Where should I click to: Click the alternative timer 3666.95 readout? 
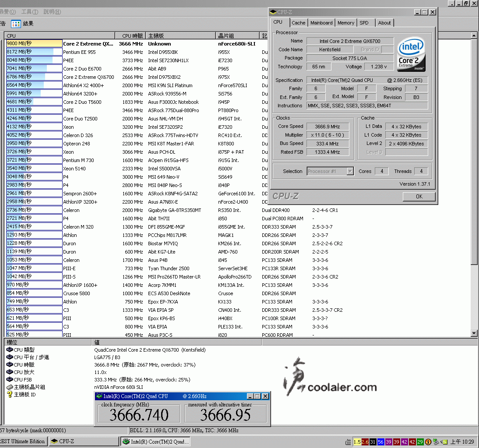[225, 415]
